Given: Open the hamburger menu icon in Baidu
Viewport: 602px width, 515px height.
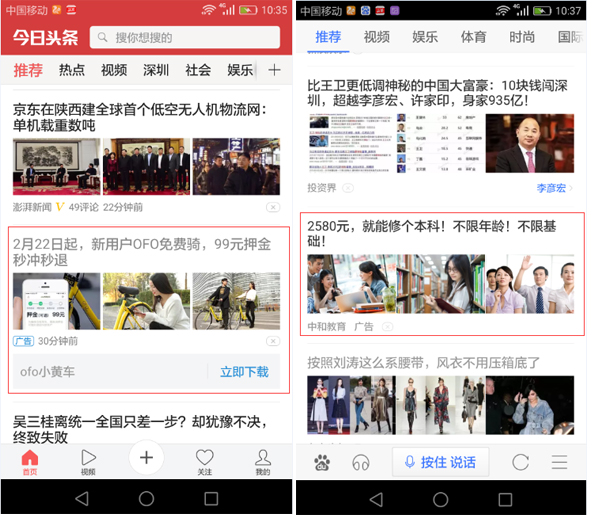Looking at the screenshot, I should [559, 462].
